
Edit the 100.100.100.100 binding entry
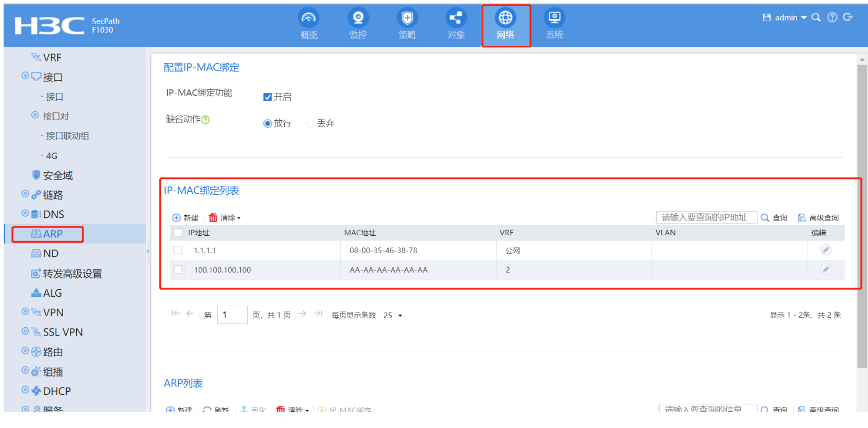(x=826, y=269)
